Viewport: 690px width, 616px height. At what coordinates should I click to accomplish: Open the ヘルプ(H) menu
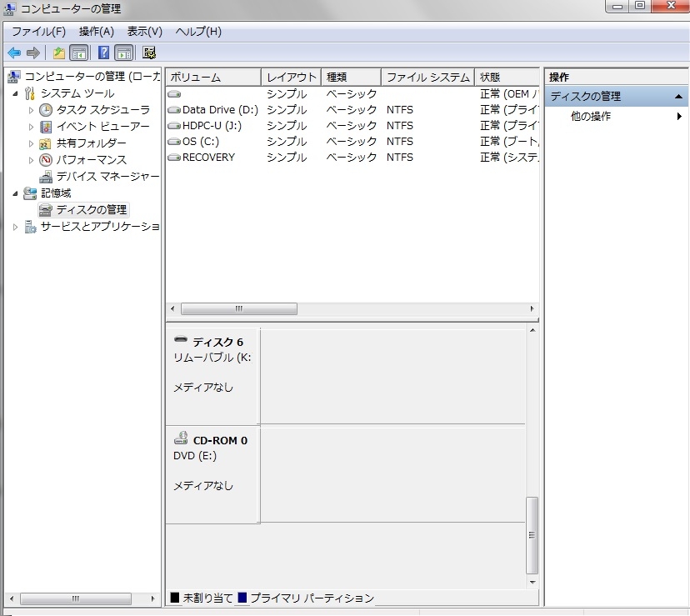coord(198,32)
